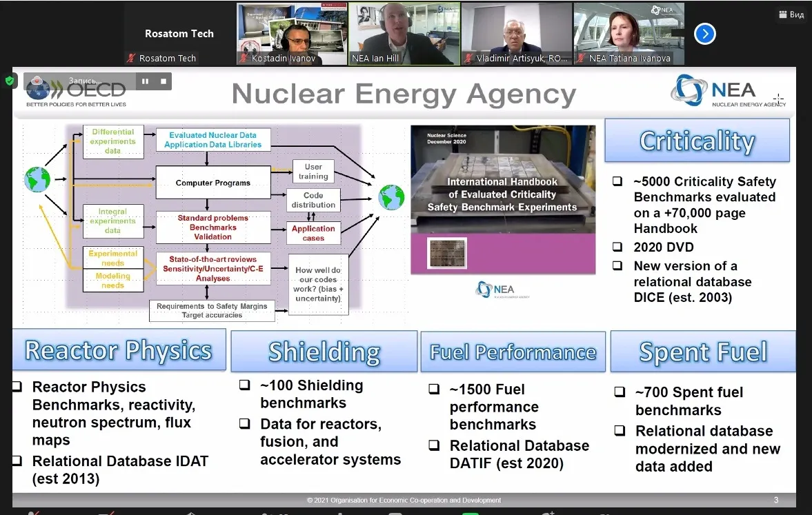Click the Shielding heading box
Viewport: 812px width, 515px height.
click(324, 352)
